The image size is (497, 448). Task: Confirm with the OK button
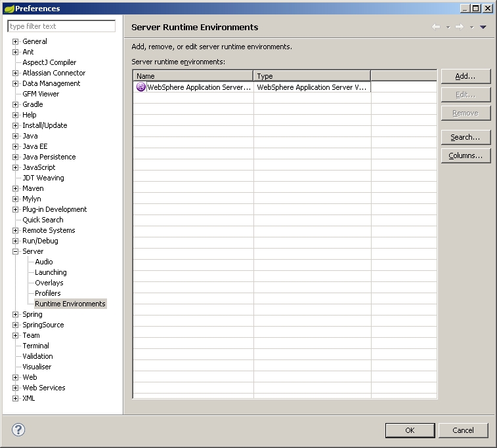410,430
